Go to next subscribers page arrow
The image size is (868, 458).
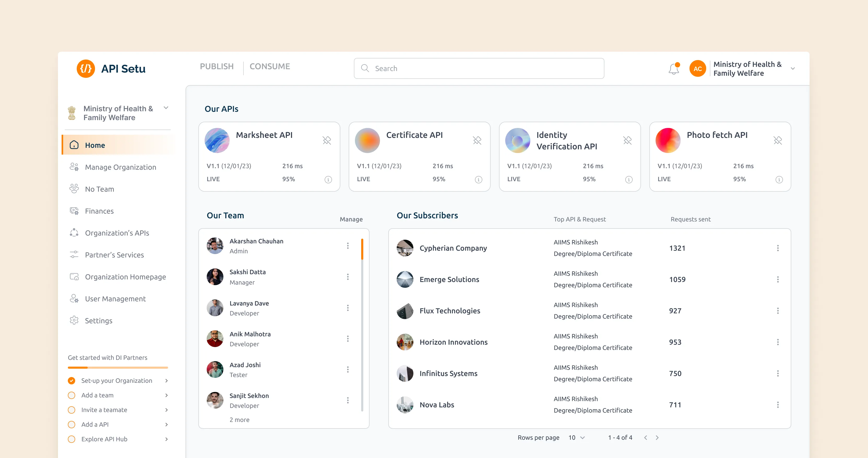[x=657, y=437]
